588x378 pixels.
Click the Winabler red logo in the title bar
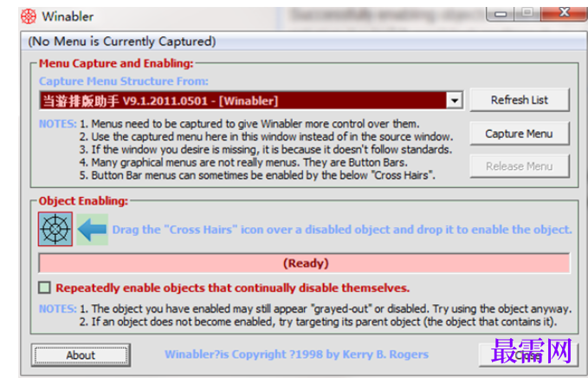point(29,16)
